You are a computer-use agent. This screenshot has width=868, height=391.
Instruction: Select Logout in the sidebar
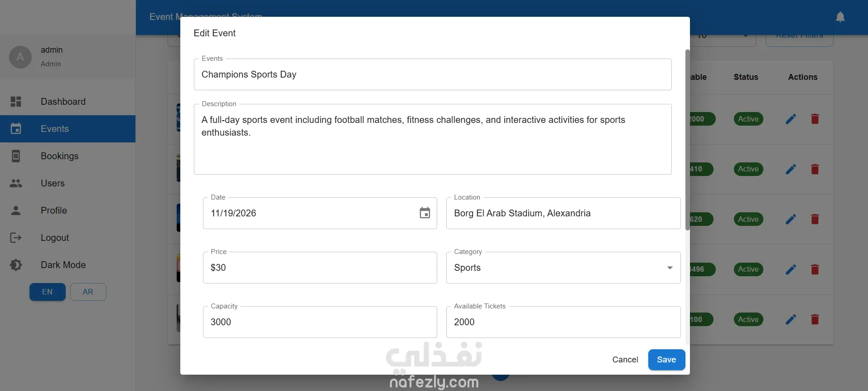point(68,238)
